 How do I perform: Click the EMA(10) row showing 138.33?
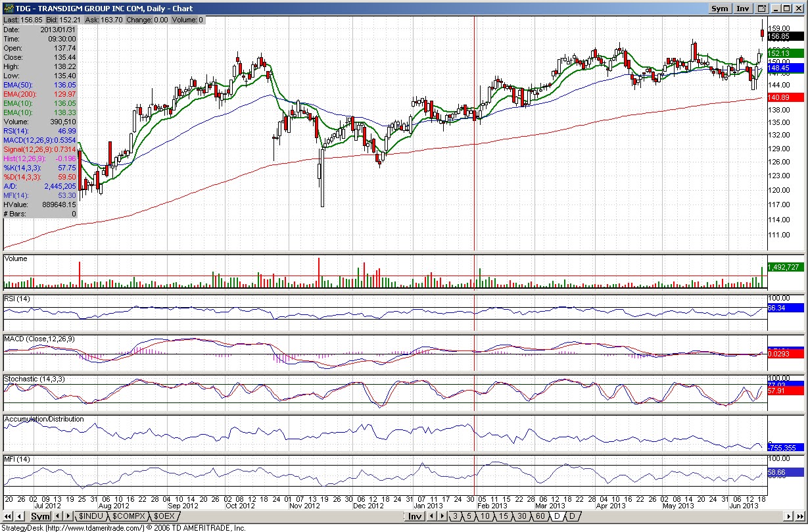(x=40, y=112)
